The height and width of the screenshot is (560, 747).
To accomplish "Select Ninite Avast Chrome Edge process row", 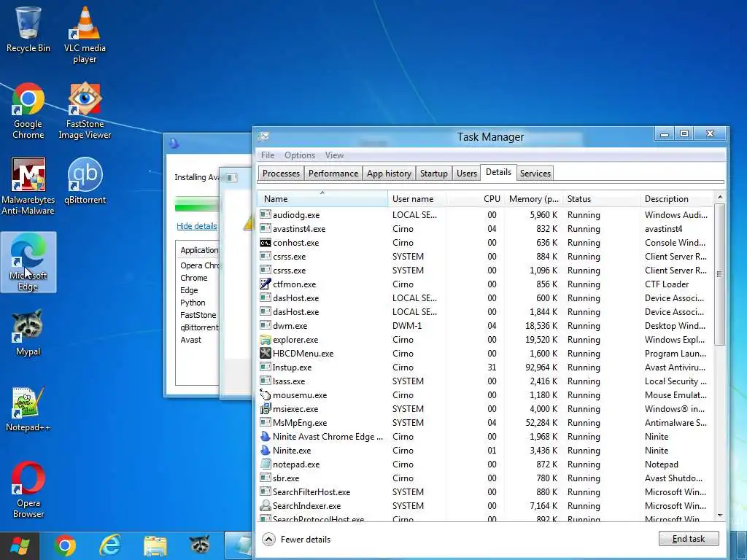I will 485,436.
